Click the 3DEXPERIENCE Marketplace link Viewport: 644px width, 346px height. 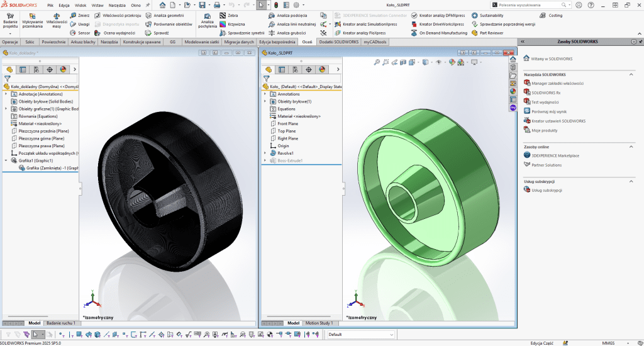555,155
